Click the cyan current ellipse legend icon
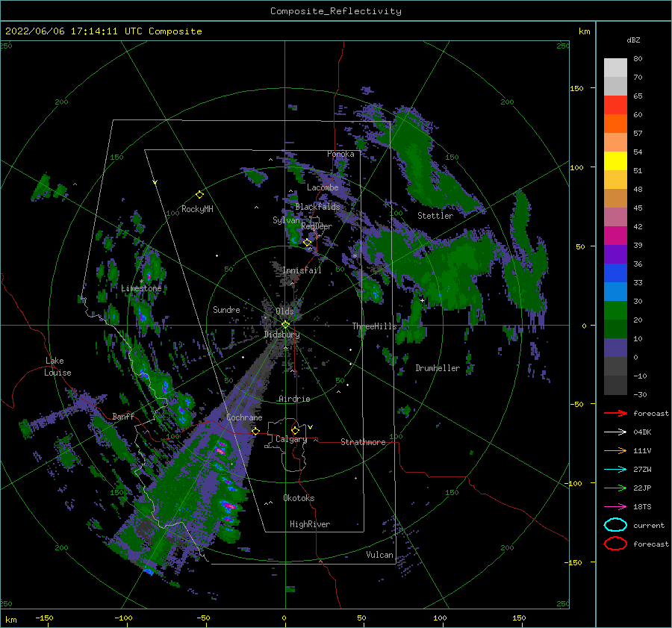 click(x=615, y=525)
